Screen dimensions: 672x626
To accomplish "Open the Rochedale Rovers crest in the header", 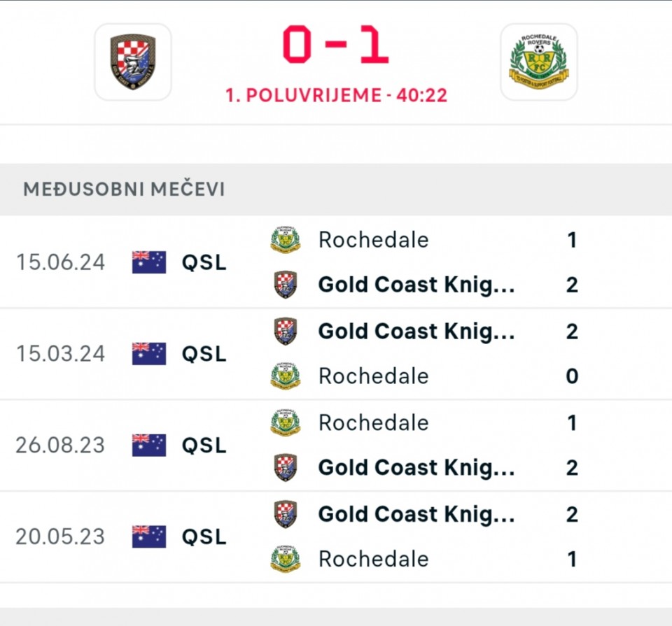I will click(x=538, y=62).
